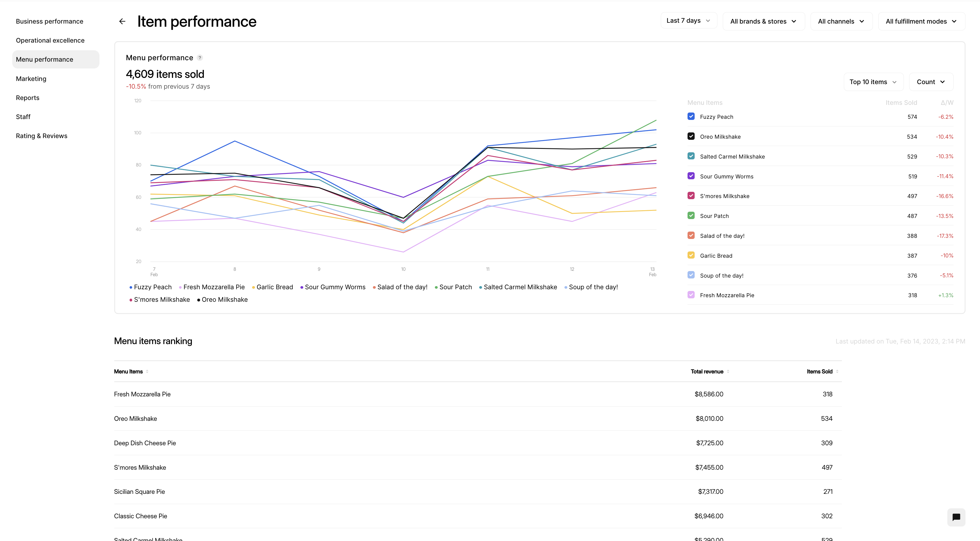Open All brands & stores dropdown

[x=763, y=21]
